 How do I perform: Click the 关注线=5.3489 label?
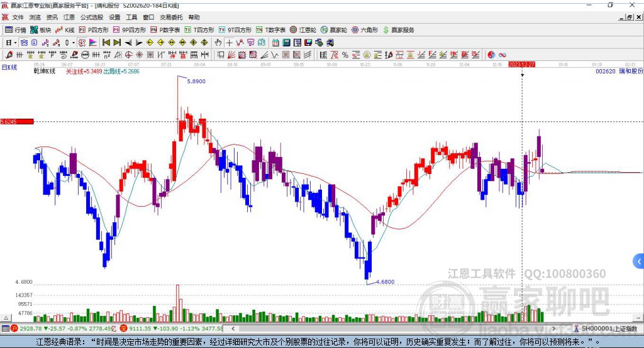click(x=84, y=72)
